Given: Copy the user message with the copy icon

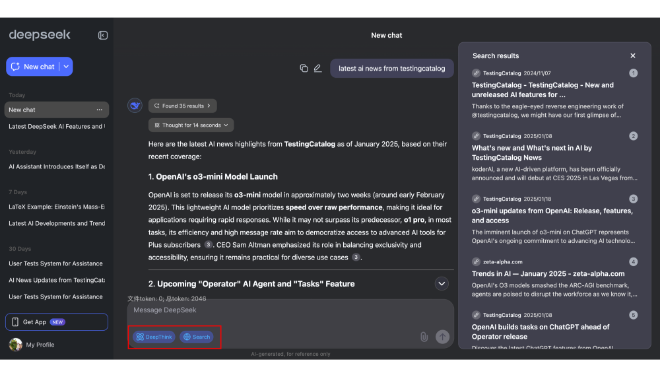Looking at the screenshot, I should click(303, 68).
